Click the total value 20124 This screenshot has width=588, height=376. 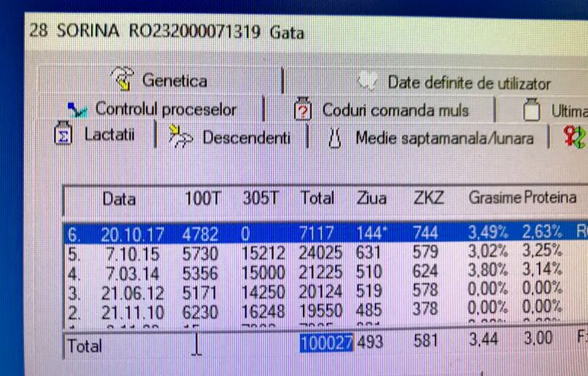[321, 291]
